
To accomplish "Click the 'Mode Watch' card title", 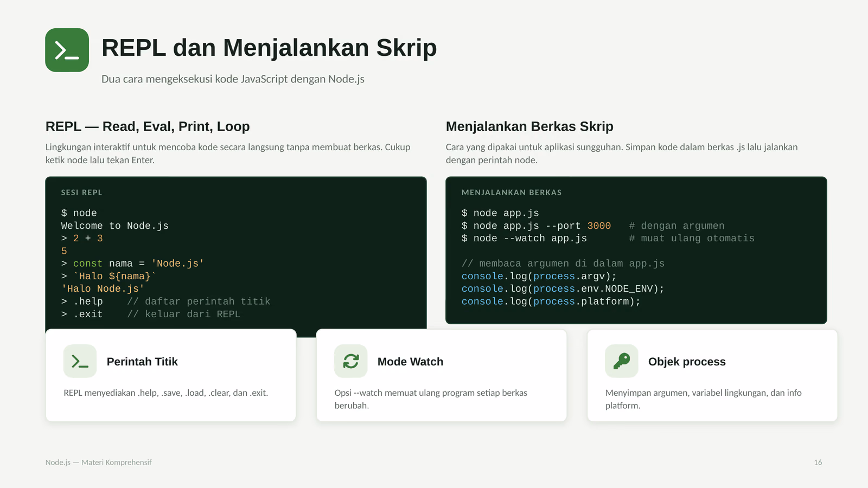I will click(410, 362).
